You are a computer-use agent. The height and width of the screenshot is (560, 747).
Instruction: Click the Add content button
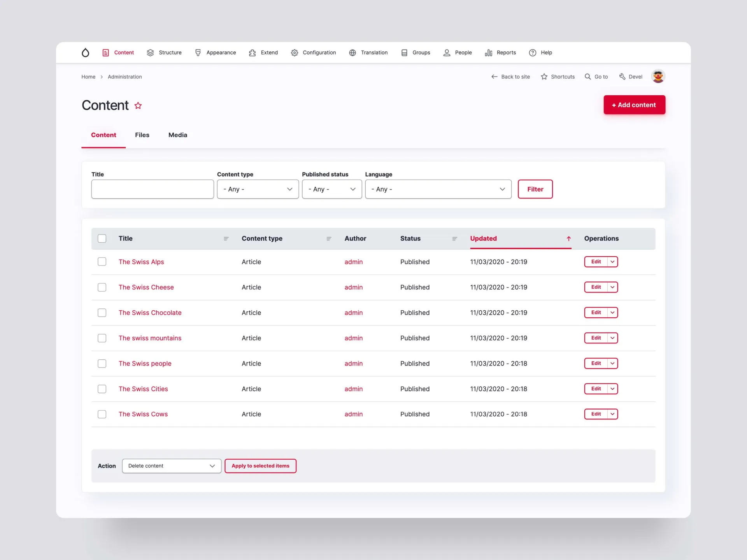click(634, 105)
